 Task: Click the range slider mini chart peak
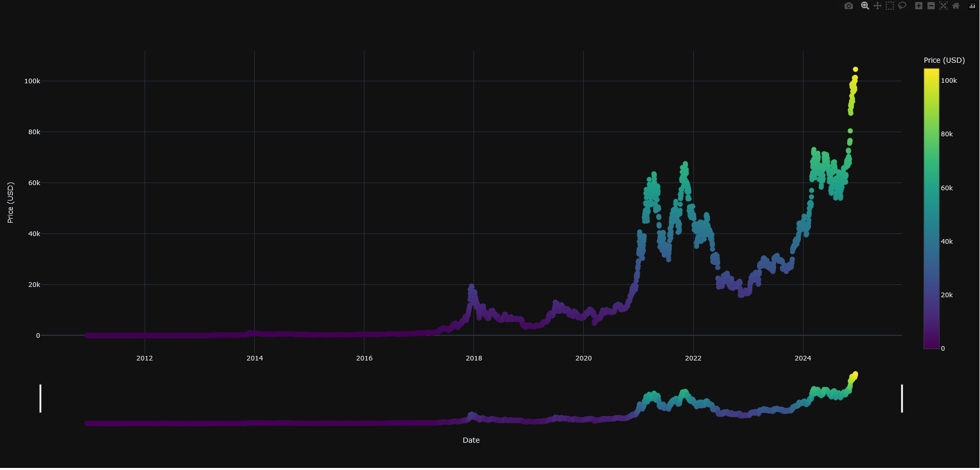click(855, 374)
